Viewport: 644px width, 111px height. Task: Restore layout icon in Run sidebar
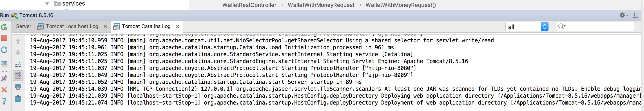point(4,64)
